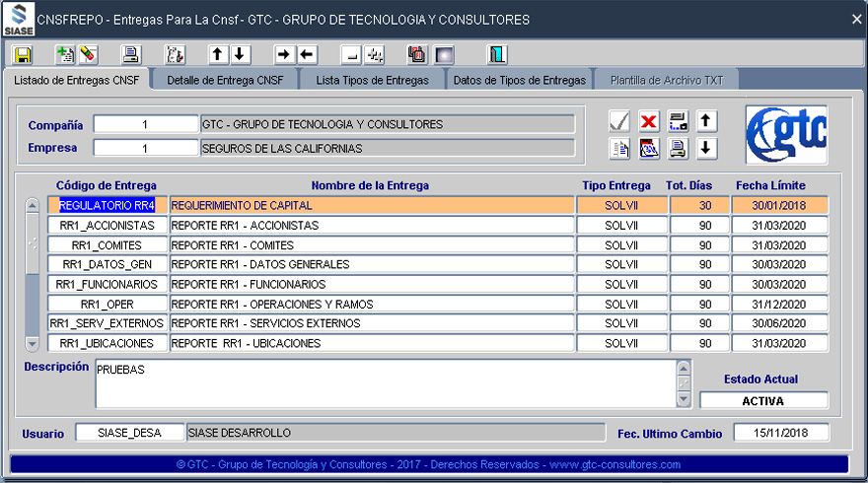Click the REPORTE RR1 - FUNCIONARIOS name cell
Screen dimensions: 868x483
pyautogui.click(x=371, y=285)
